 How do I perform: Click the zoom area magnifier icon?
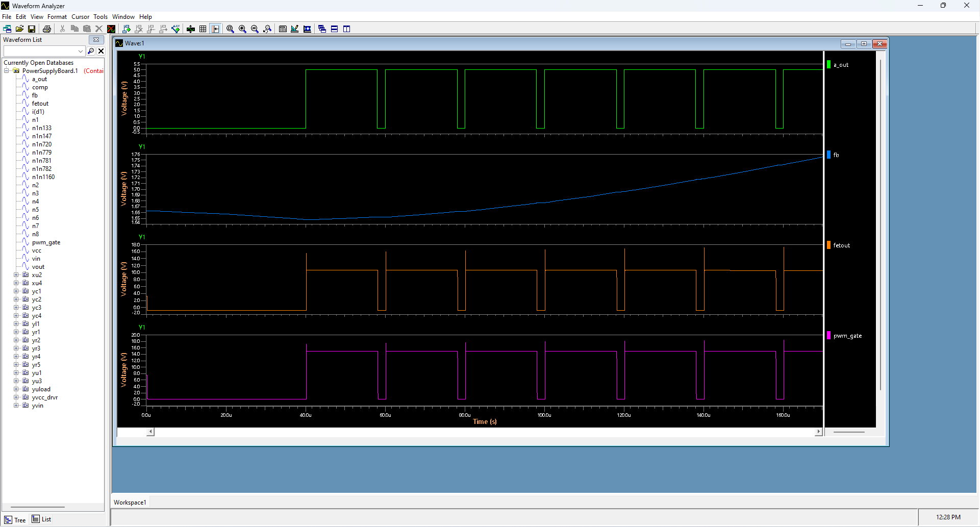point(231,29)
